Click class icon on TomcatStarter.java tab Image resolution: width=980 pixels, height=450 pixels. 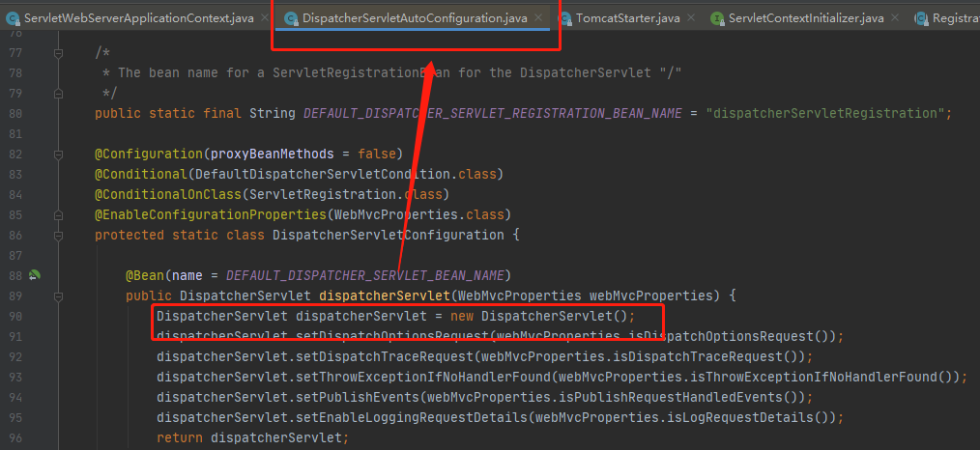(564, 18)
